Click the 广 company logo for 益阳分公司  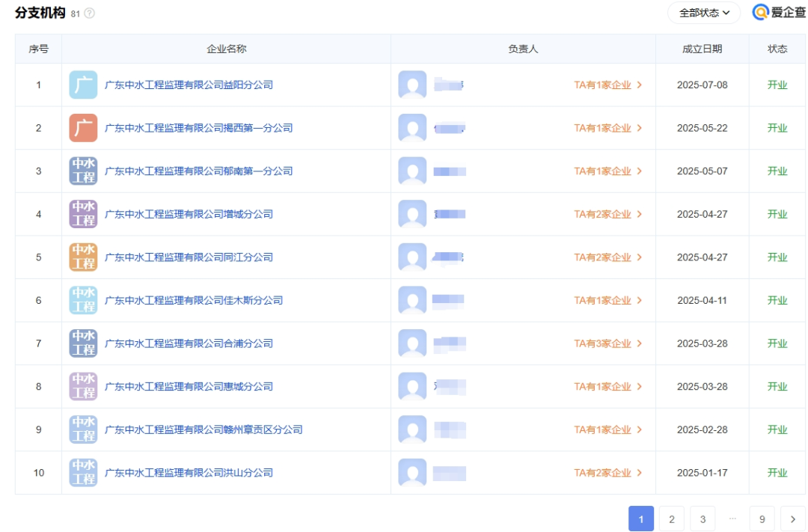click(83, 85)
